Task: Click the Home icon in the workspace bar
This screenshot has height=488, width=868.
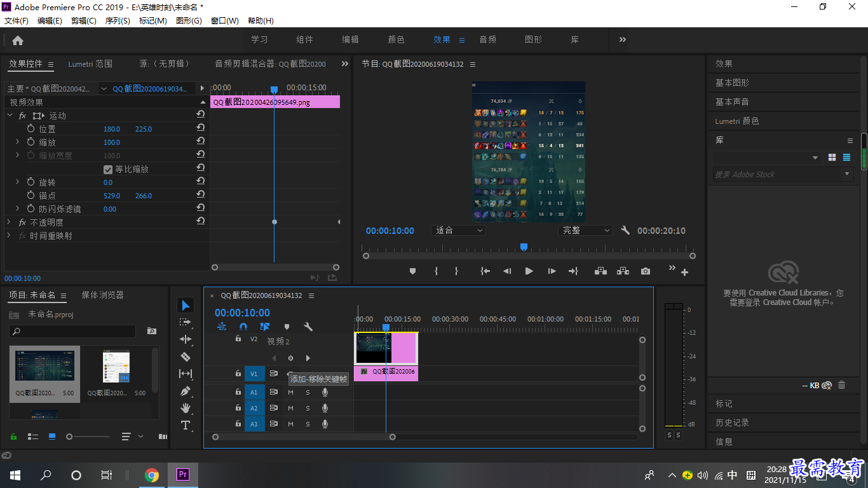Action: pos(18,40)
